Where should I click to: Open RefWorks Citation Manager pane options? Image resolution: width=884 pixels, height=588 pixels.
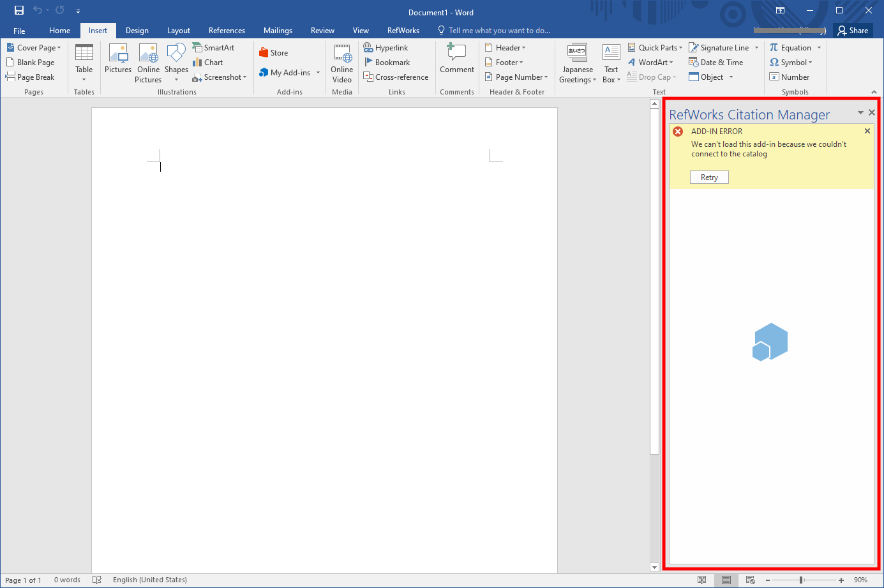point(860,113)
